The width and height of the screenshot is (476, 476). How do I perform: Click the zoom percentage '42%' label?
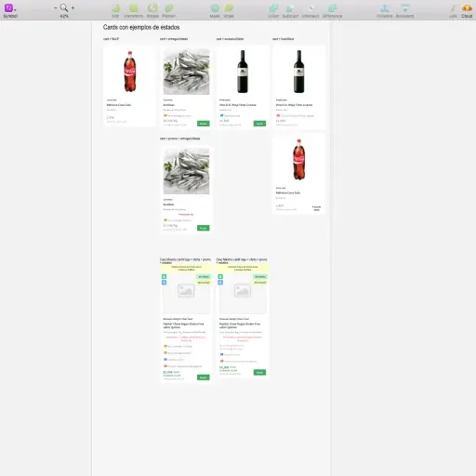[64, 16]
